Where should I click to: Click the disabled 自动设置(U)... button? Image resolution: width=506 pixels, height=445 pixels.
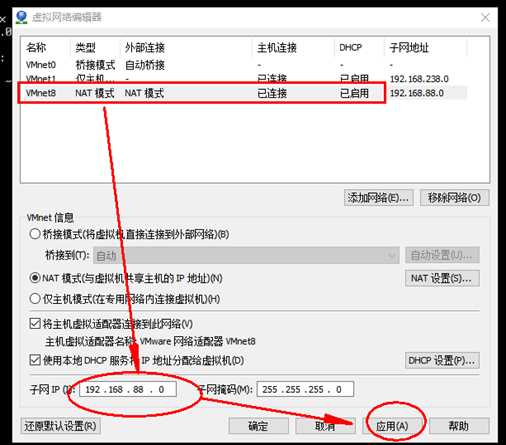(442, 255)
